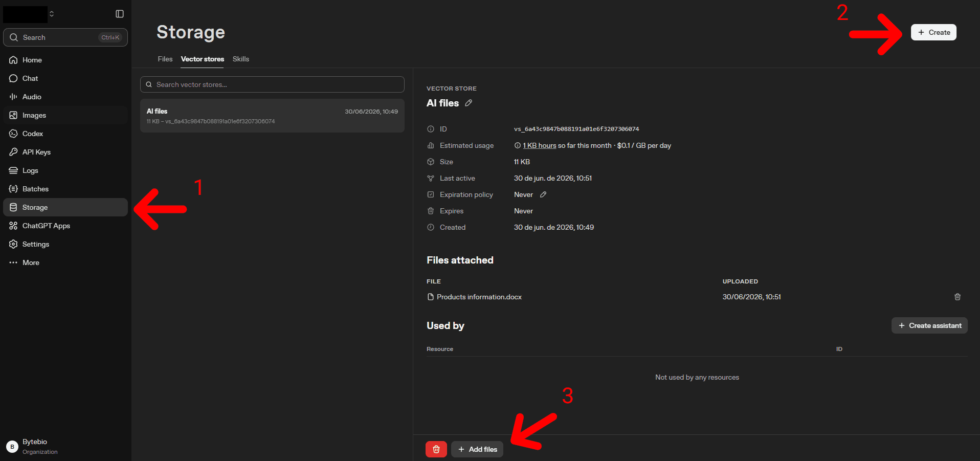Open the organization switcher chevrons
Screen dimensions: 980x461
[52, 14]
